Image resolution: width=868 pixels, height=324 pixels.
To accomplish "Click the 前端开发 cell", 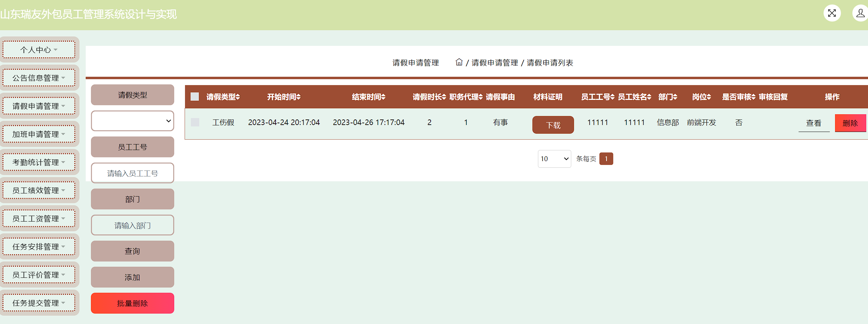I will (701, 122).
